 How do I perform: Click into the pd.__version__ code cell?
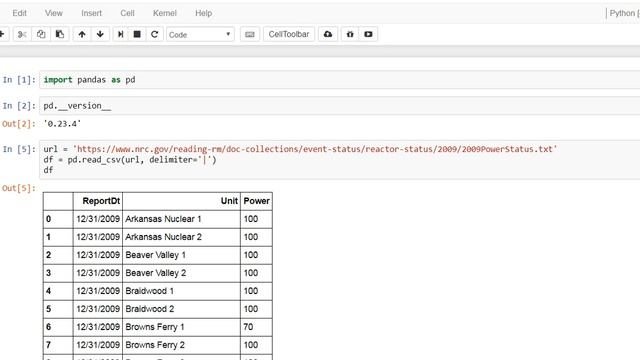click(340, 106)
